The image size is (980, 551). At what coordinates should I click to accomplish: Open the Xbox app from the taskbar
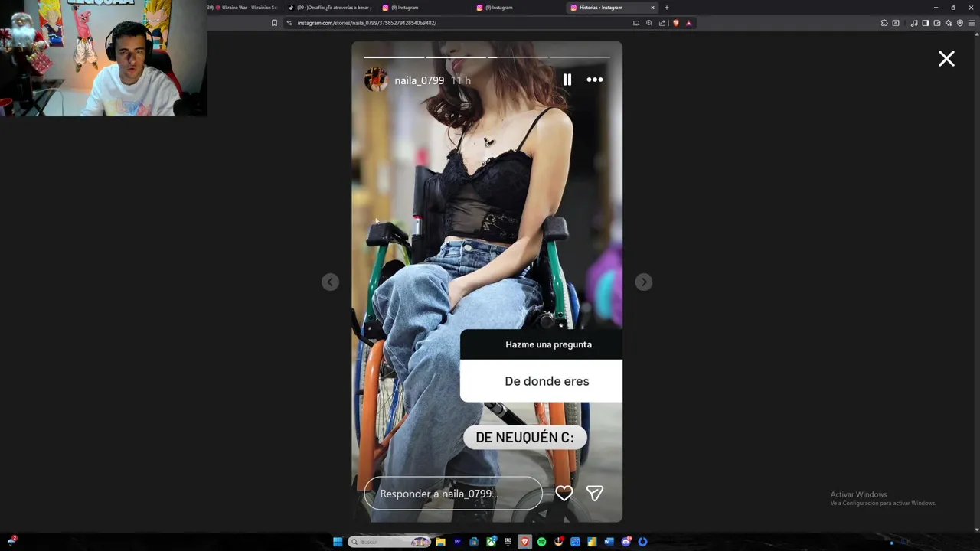click(x=491, y=542)
